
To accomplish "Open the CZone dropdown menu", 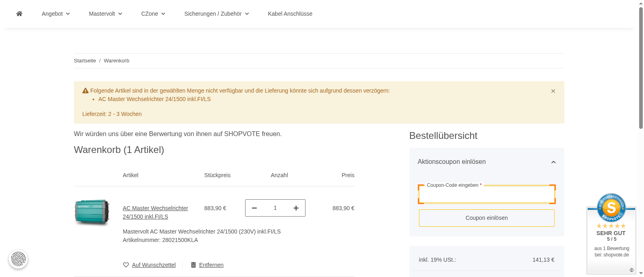I will coord(153,14).
